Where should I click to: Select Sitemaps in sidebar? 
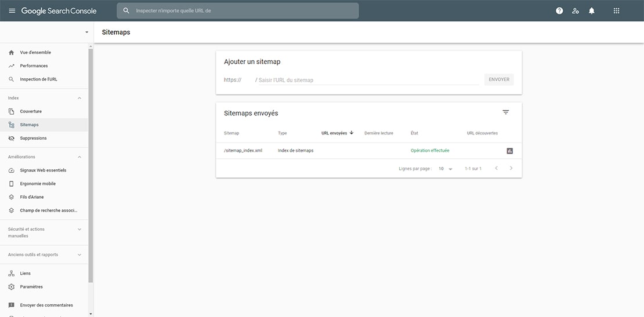pos(44,125)
